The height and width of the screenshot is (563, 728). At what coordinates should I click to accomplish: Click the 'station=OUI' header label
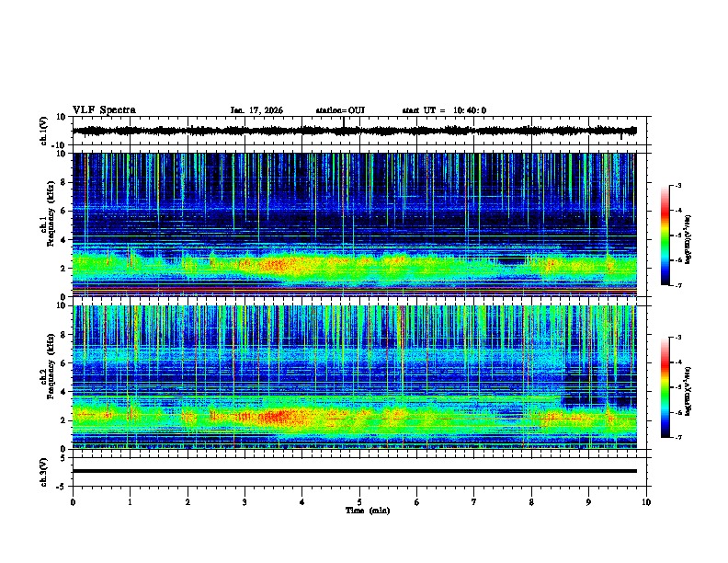click(340, 110)
